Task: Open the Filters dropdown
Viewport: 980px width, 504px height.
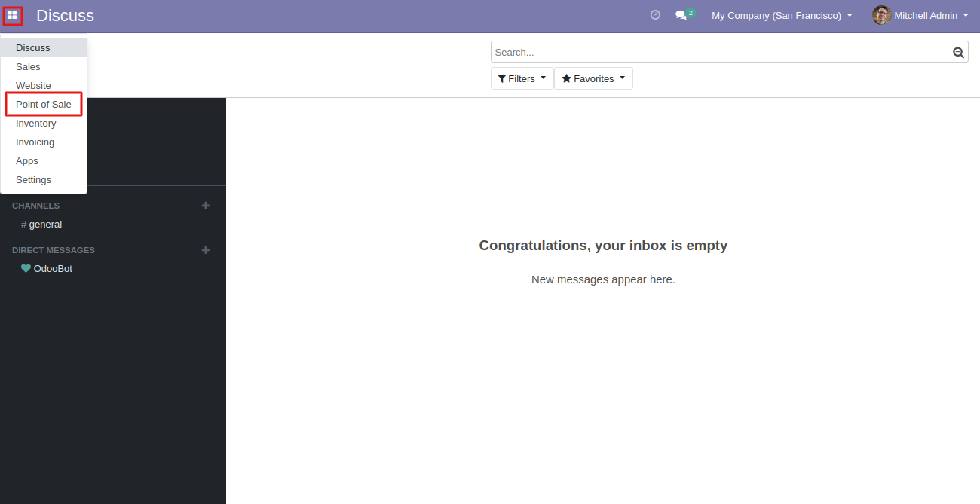Action: (522, 78)
